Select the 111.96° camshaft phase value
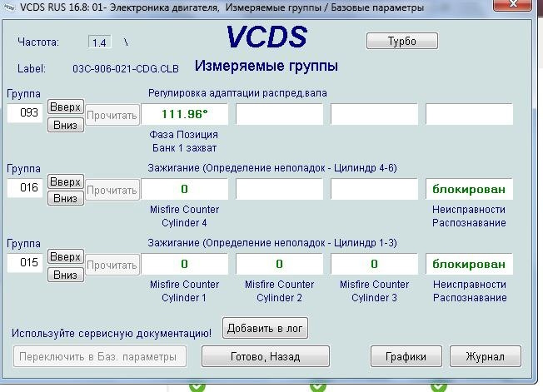543x392 pixels. tap(185, 114)
